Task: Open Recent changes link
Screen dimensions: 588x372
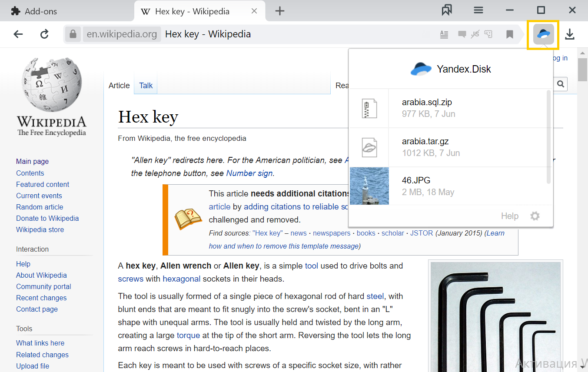Action: pyautogui.click(x=41, y=298)
